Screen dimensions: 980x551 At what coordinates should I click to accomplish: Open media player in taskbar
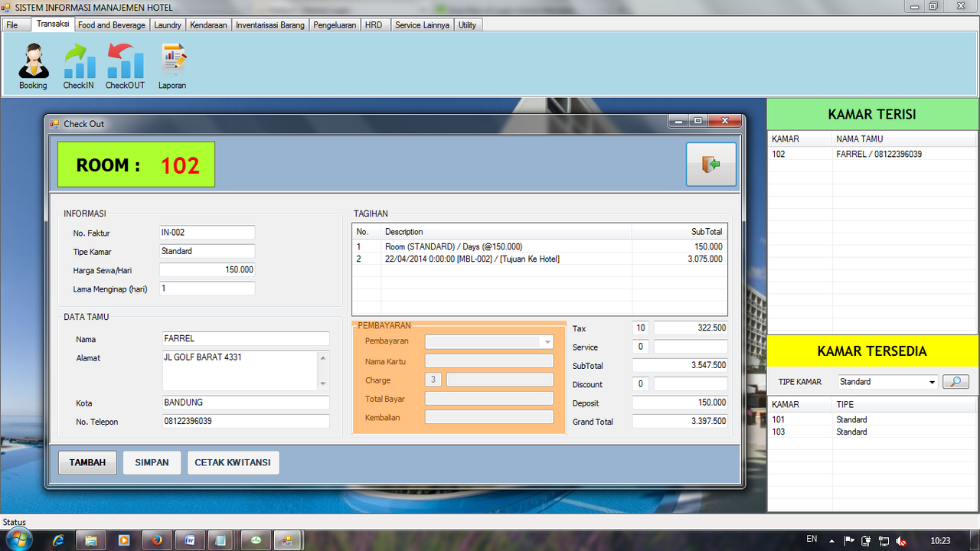click(x=124, y=540)
